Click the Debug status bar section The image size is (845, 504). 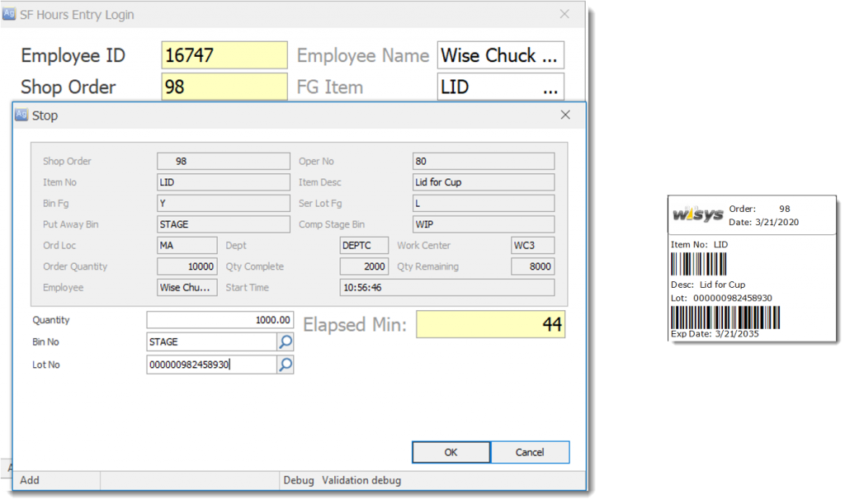point(299,480)
